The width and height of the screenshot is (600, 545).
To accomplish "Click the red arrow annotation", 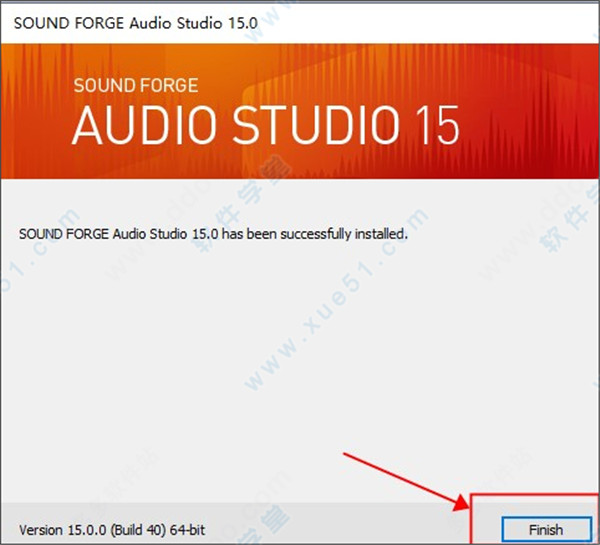I will 406,481.
